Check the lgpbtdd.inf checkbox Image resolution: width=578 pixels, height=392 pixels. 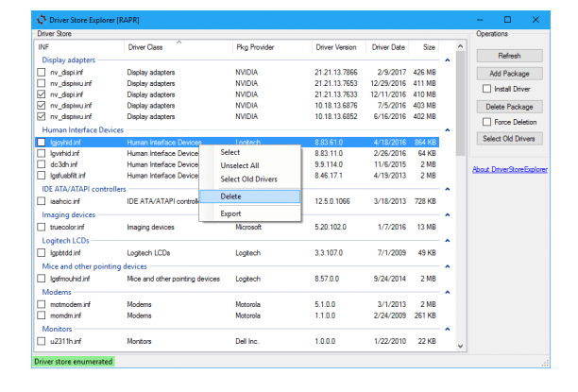click(x=42, y=253)
